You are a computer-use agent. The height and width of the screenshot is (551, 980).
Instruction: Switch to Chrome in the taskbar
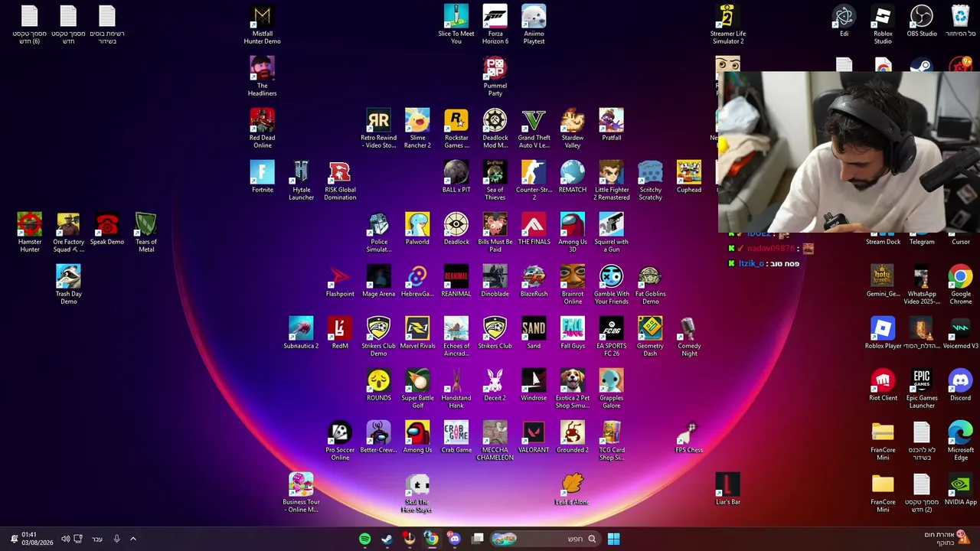432,539
